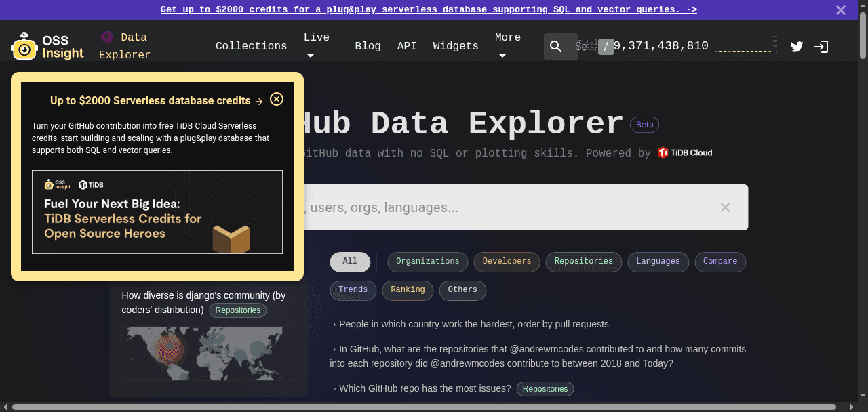Screen dimensions: 868x412
Task: Select the Organizations filter tag
Action: [x=428, y=262]
